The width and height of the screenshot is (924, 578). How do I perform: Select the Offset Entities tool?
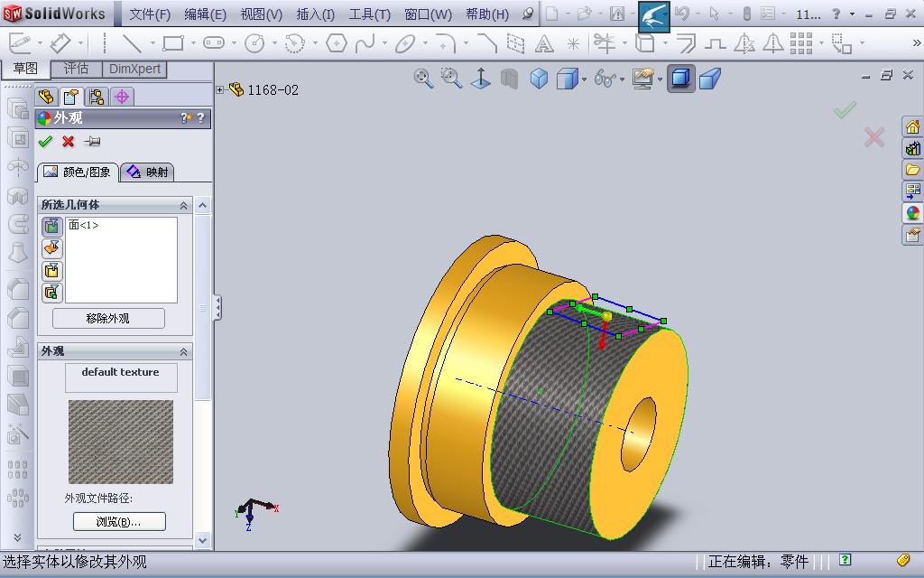[x=686, y=43]
